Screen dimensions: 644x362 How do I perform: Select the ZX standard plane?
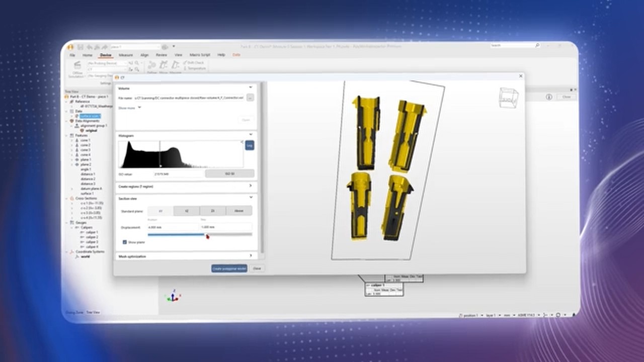coord(213,211)
